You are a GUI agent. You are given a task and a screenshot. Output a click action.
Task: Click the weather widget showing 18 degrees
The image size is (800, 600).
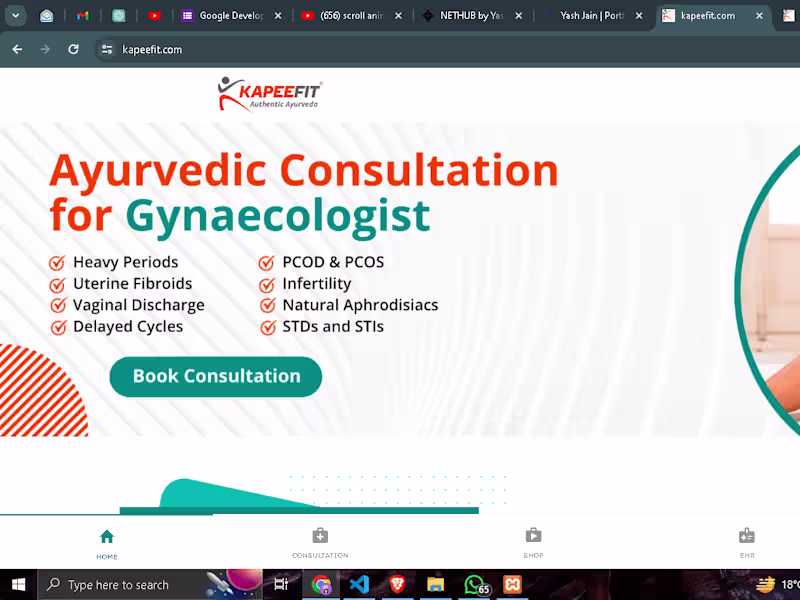point(775,584)
